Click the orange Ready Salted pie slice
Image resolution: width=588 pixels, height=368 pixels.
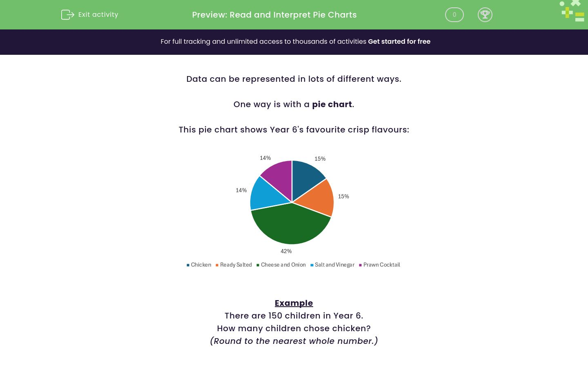[316, 196]
